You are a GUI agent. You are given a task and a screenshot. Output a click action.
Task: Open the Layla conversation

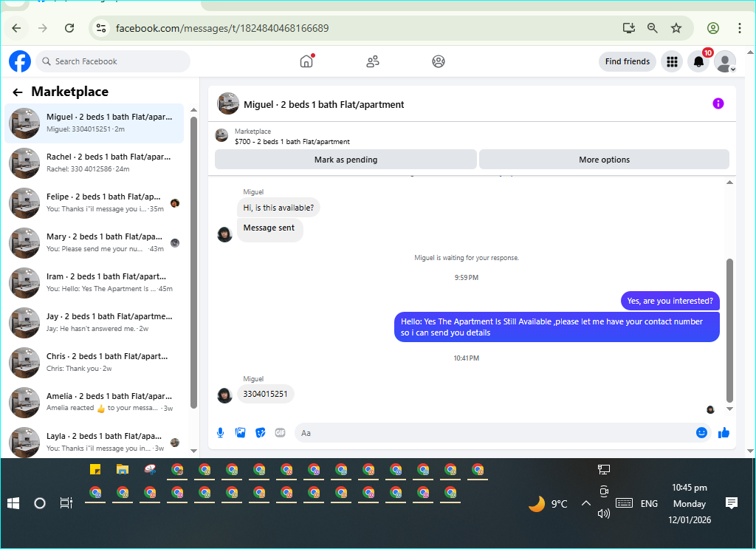94,441
